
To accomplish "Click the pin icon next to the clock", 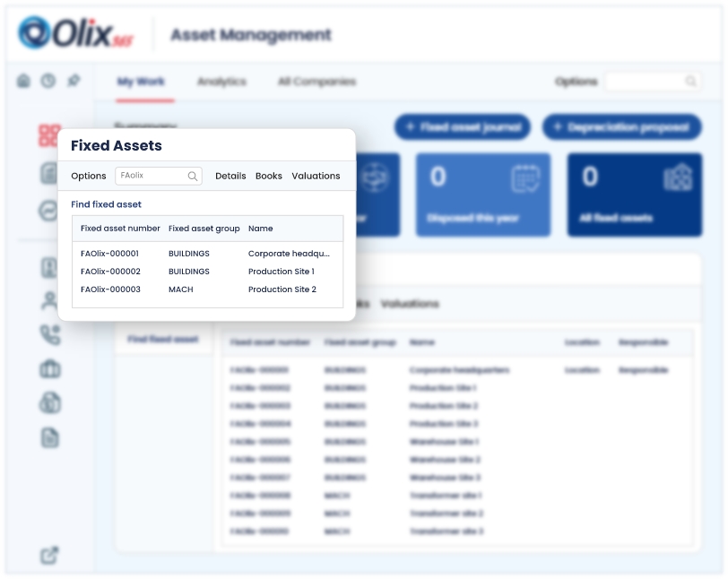I will tap(74, 81).
